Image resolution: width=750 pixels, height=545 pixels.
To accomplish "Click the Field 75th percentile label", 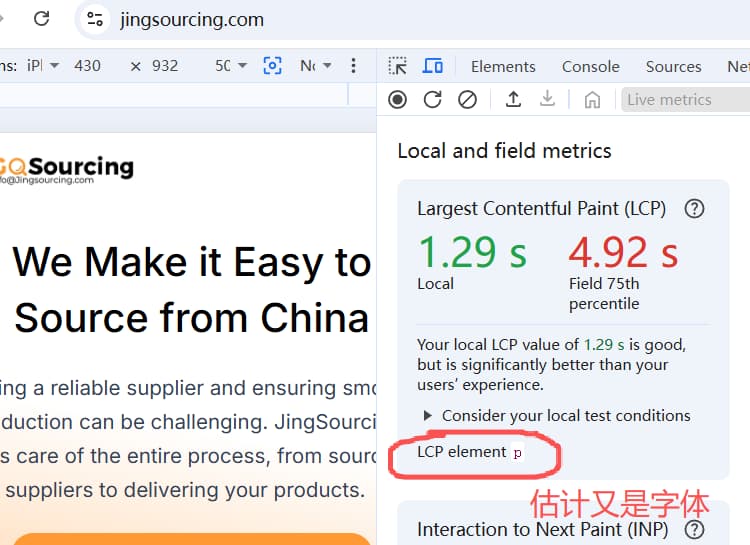I will point(604,293).
